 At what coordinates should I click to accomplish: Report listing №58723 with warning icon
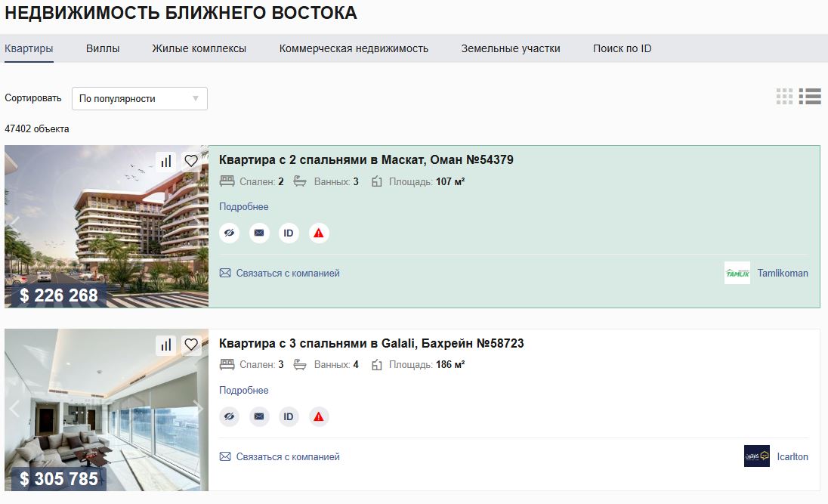click(318, 417)
